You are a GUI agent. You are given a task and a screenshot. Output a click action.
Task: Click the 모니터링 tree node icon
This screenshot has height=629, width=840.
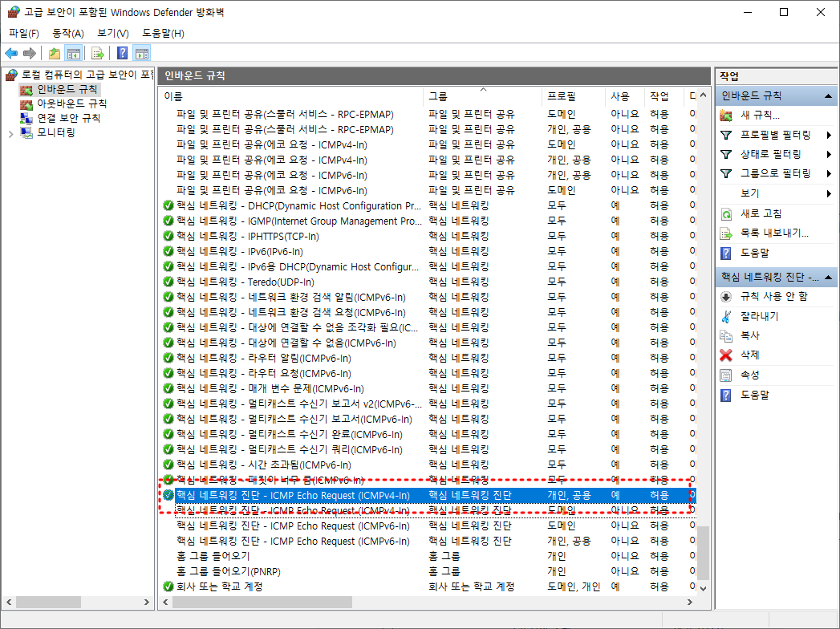pyautogui.click(x=26, y=132)
